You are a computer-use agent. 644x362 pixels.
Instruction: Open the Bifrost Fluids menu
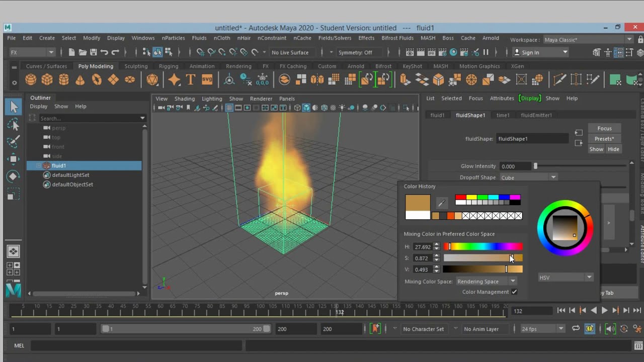coord(397,38)
